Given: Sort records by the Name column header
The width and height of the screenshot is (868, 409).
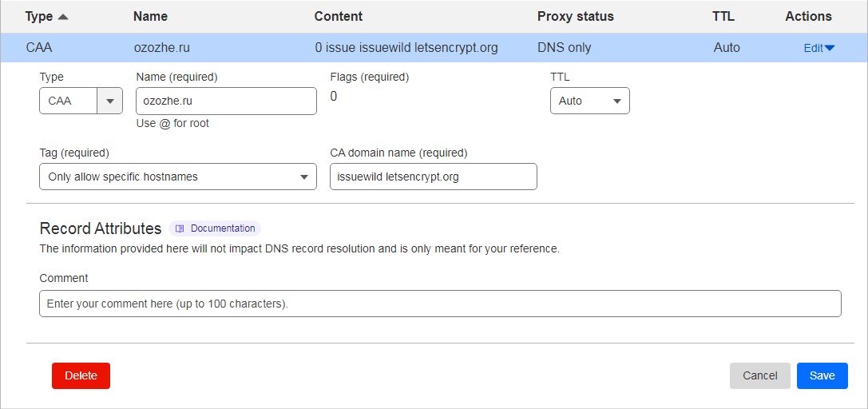Looking at the screenshot, I should point(150,16).
